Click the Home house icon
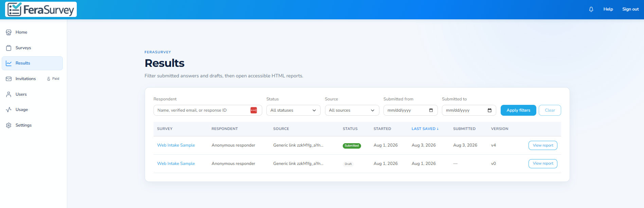The image size is (644, 208). click(x=9, y=32)
